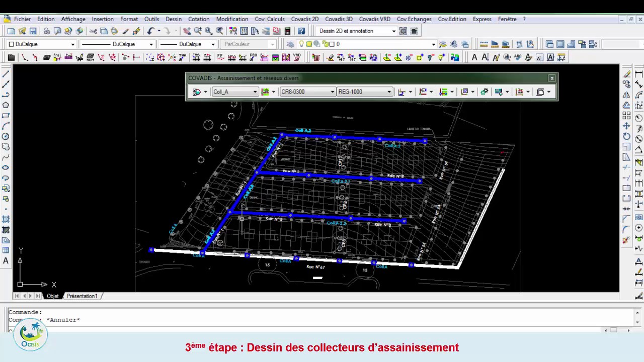Image resolution: width=644 pixels, height=362 pixels.
Task: Open the Cov.Calculs menu
Action: click(x=270, y=19)
